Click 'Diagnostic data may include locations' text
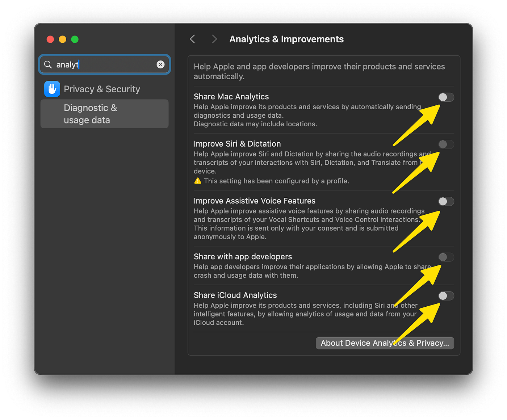This screenshot has width=507, height=420. pos(255,124)
